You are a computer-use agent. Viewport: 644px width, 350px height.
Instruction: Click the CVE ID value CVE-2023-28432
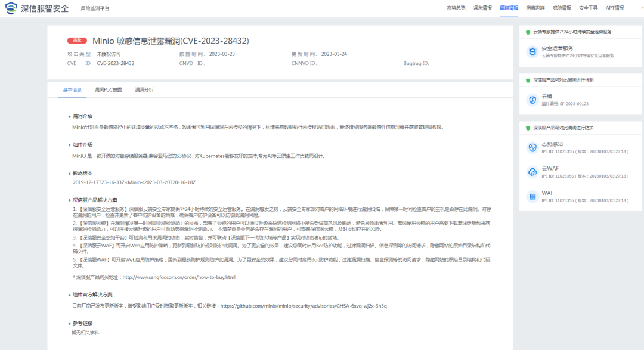click(116, 63)
